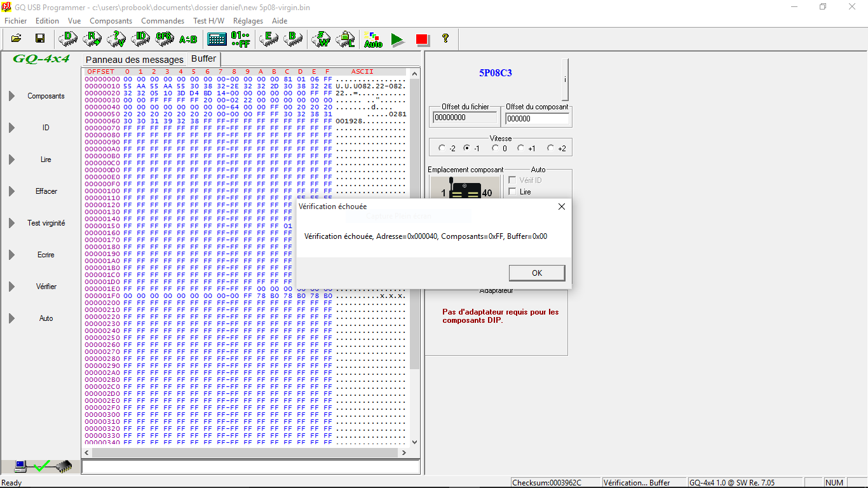Open a file using the folder icon

[17, 39]
